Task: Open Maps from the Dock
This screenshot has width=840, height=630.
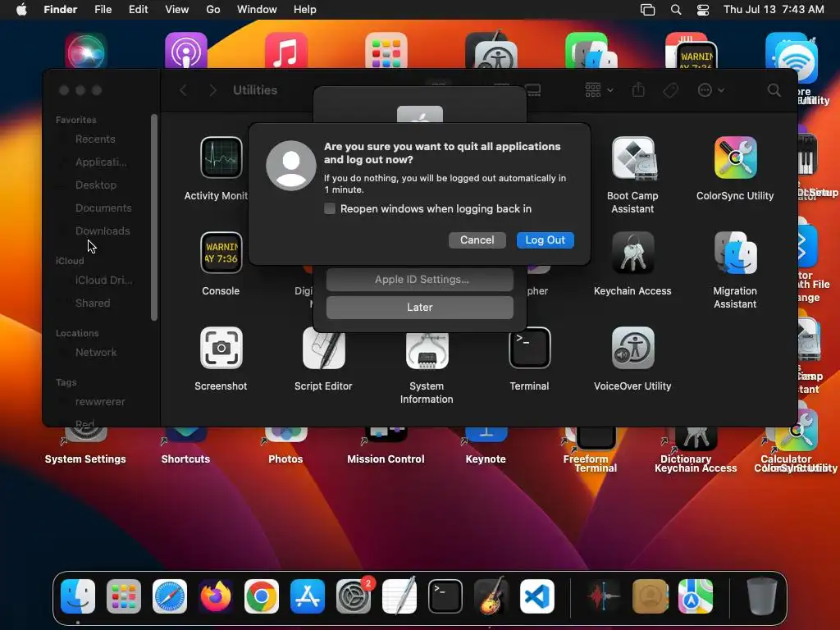Action: [696, 596]
